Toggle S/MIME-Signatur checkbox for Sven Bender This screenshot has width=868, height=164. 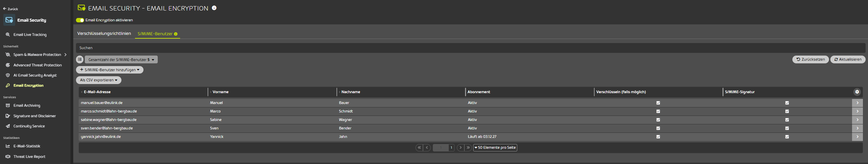787,128
